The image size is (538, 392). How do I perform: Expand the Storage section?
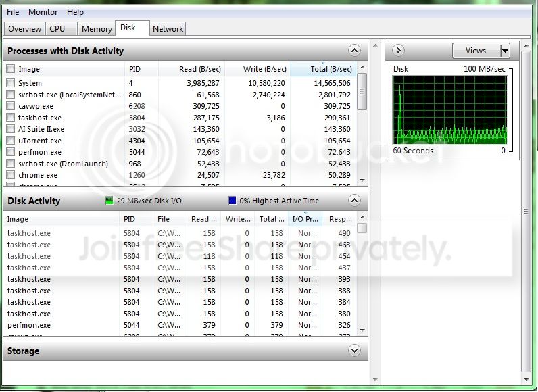354,351
